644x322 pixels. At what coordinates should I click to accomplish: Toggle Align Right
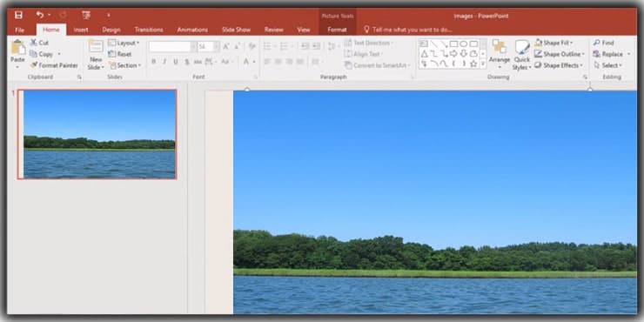(x=289, y=62)
